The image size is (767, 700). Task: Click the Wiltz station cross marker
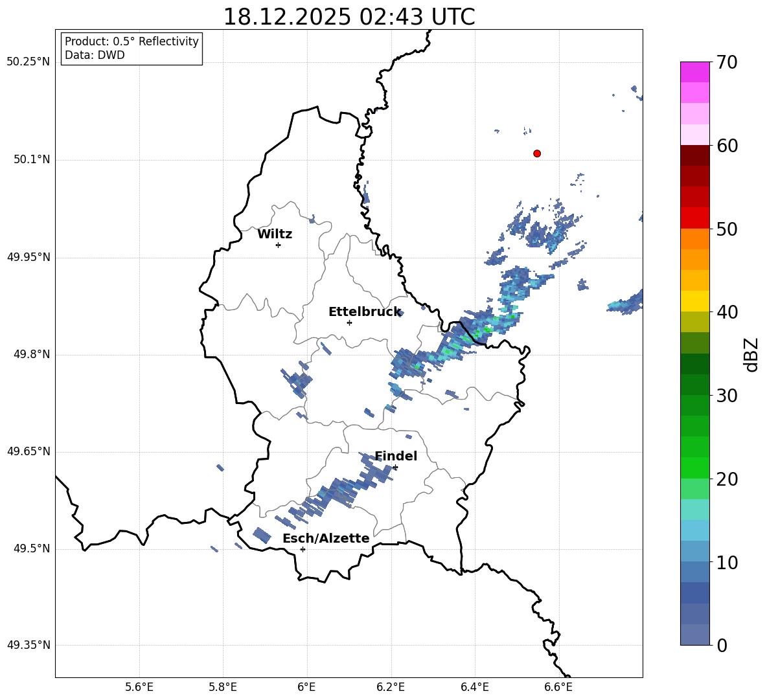pyautogui.click(x=278, y=245)
